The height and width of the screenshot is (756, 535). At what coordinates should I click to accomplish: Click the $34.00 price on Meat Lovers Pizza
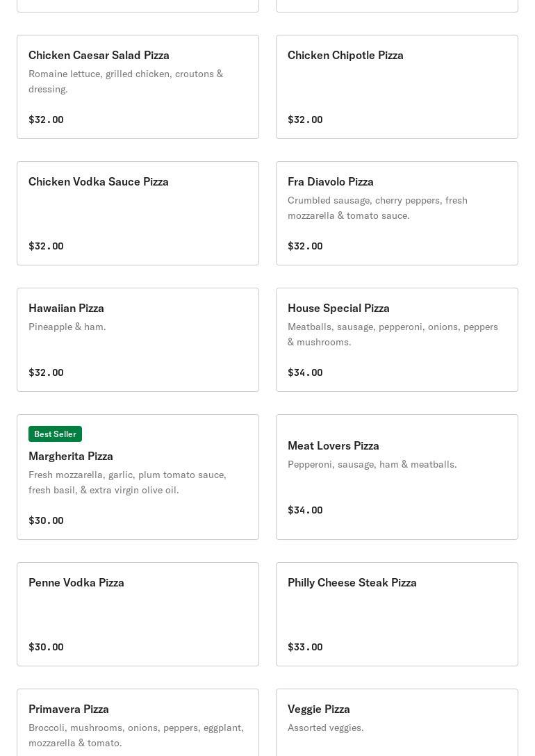pos(305,510)
